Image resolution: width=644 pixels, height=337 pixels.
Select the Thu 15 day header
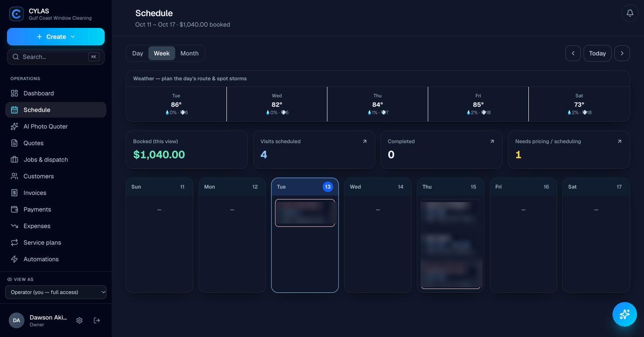[x=450, y=187]
